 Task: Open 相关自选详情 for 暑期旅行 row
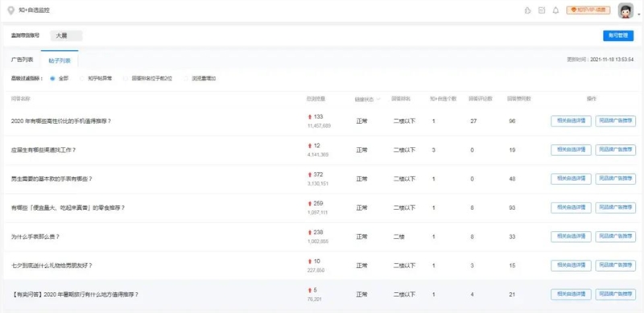(571, 294)
